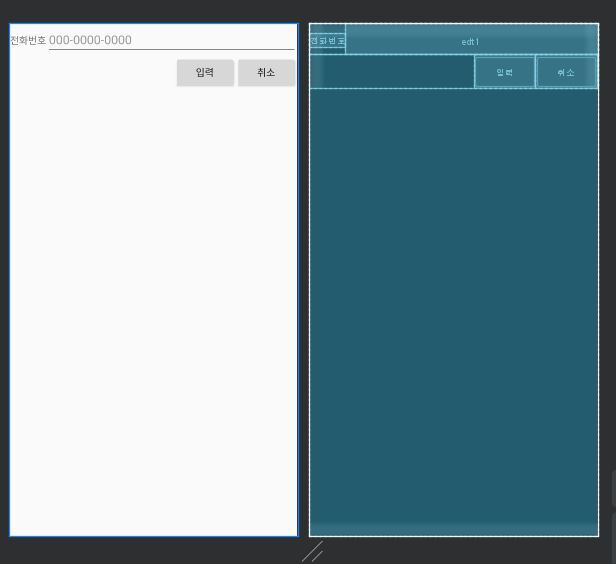Click the 입력 button in design preview
Viewport: 616px width, 564px height.
tap(205, 73)
